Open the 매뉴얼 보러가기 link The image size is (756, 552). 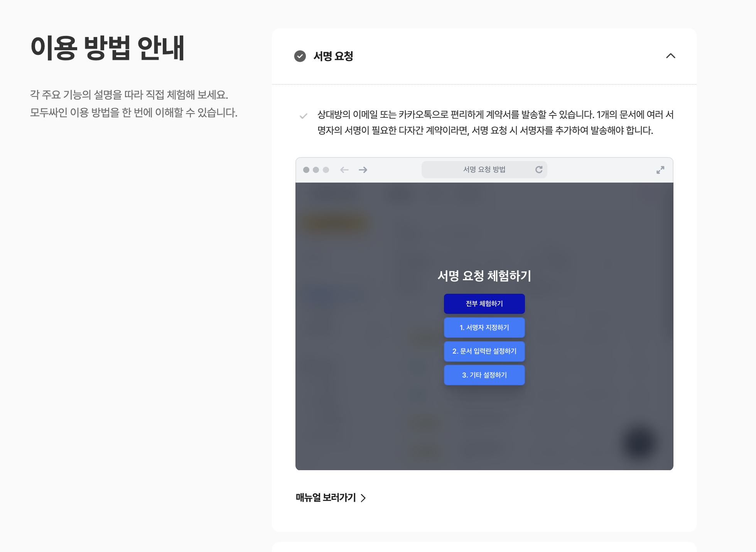(326, 498)
